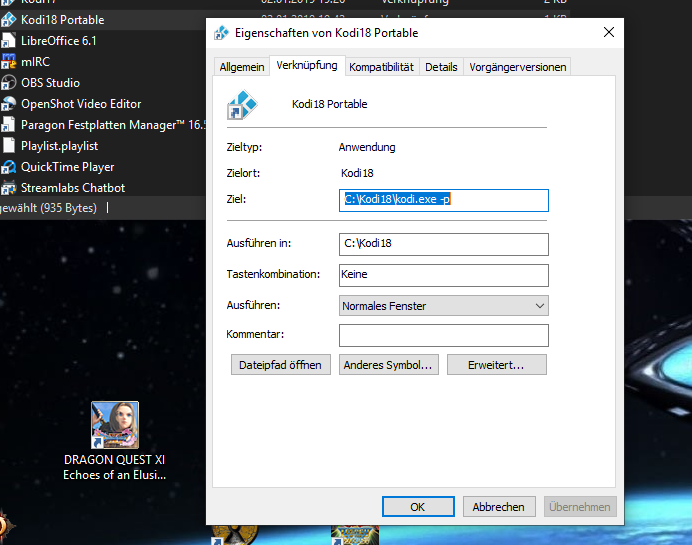This screenshot has height=545, width=692.
Task: Click the Dateipfad öffnen button
Action: (281, 365)
